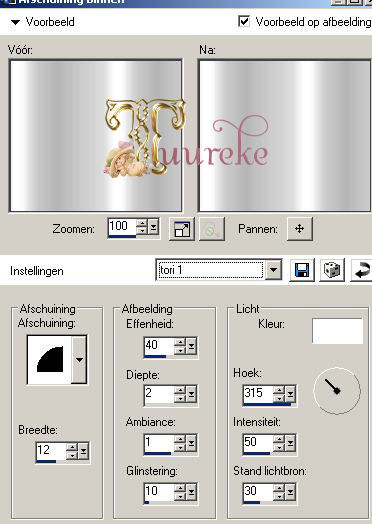Collapse the Voorbeeld preview section triangle
Screen dimensions: 372x524
point(16,22)
